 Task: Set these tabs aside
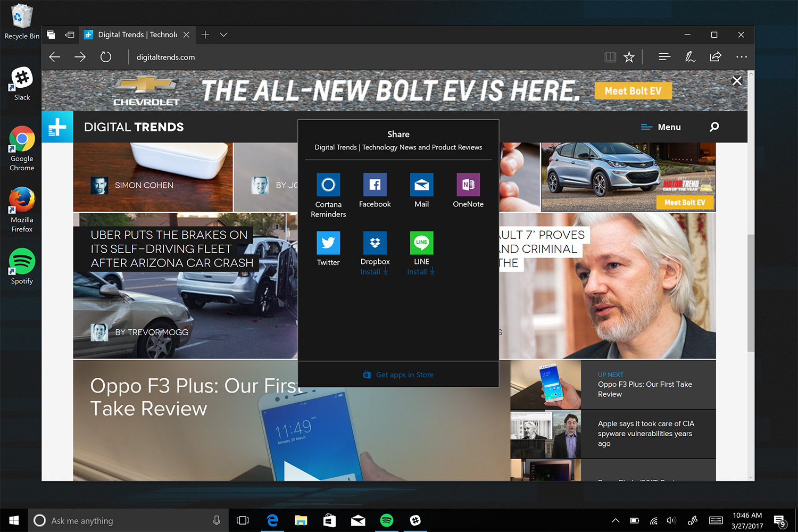(x=70, y=35)
